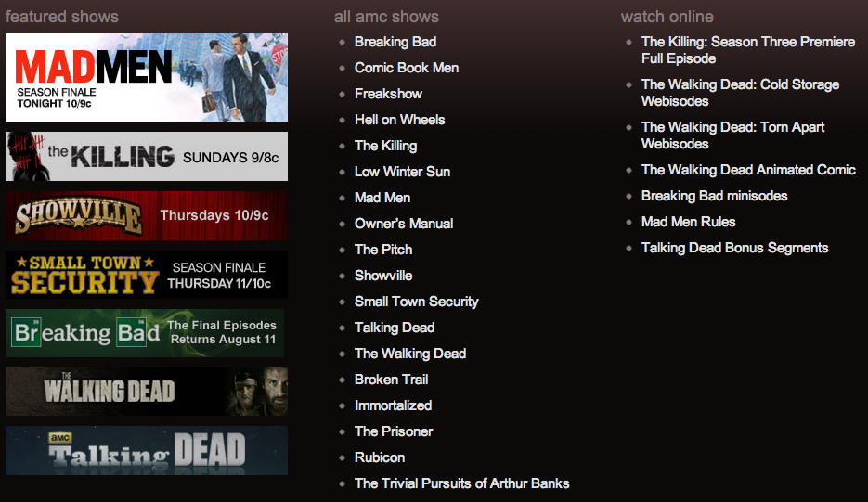Open the Owner's Manual show link
868x502 pixels.
coord(404,224)
